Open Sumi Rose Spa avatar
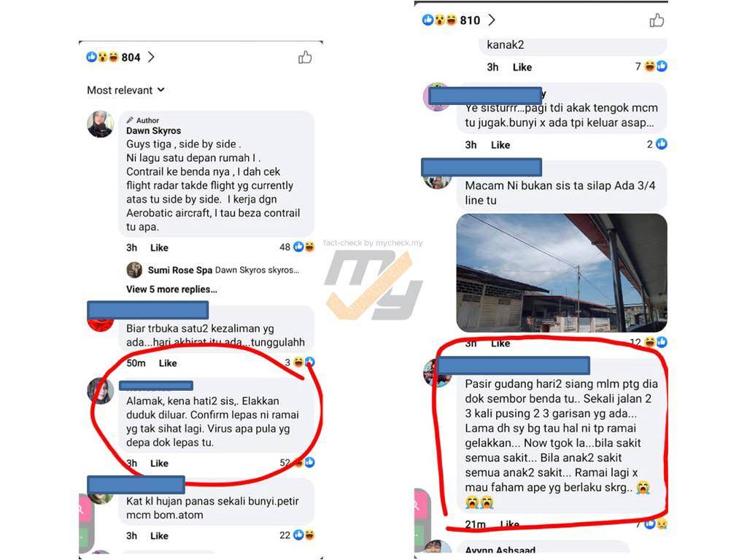Image resolution: width=747 pixels, height=560 pixels. [x=134, y=270]
